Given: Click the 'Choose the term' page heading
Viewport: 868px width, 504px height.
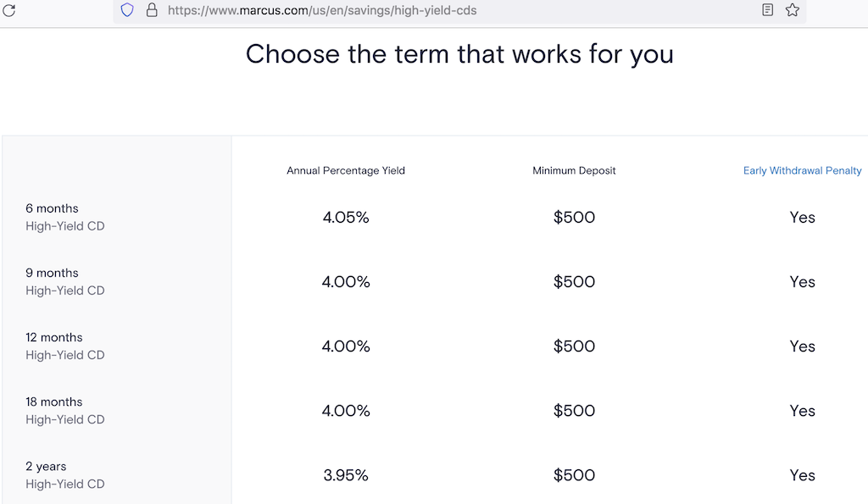Looking at the screenshot, I should (x=459, y=54).
